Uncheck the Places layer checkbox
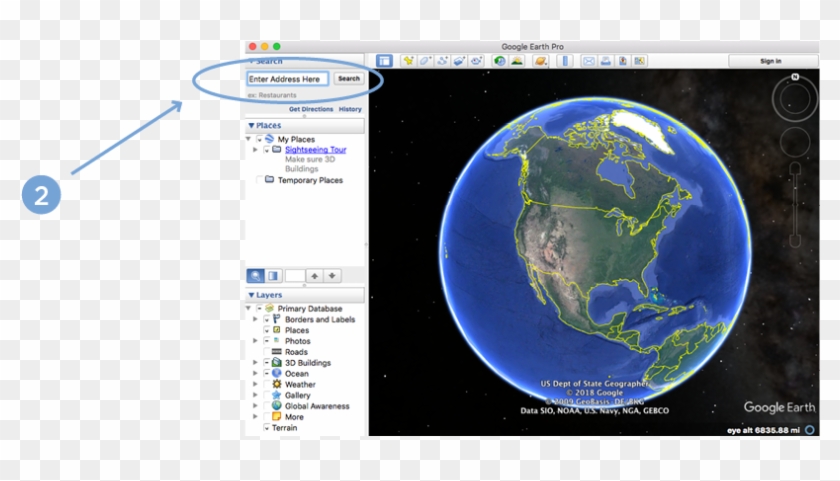This screenshot has width=840, height=481. 267,330
